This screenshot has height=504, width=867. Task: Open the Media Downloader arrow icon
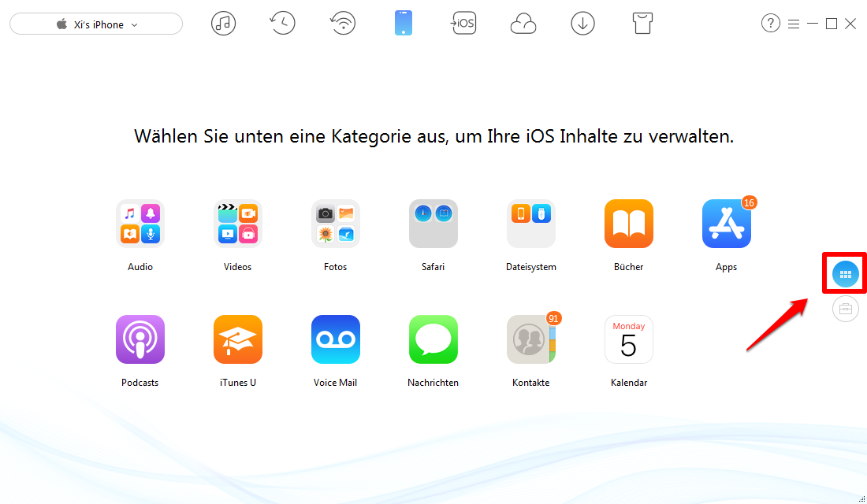coord(582,23)
